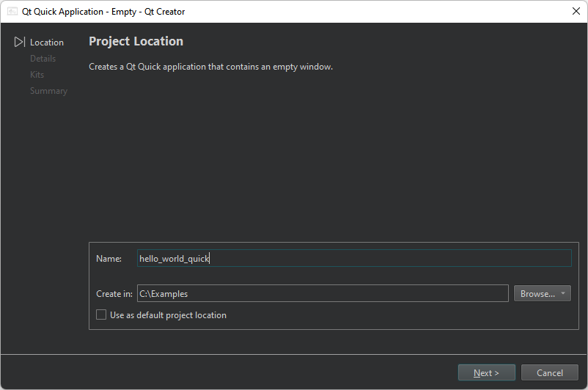
Task: Click the project Name input field
Action: coord(353,258)
